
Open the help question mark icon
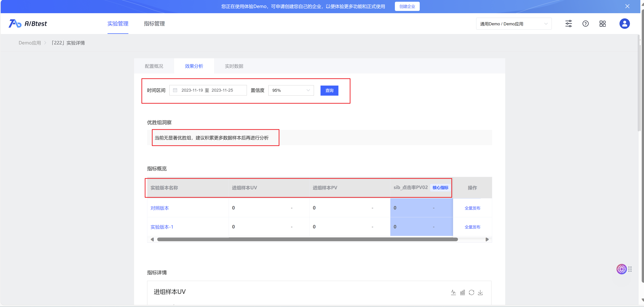(585, 24)
